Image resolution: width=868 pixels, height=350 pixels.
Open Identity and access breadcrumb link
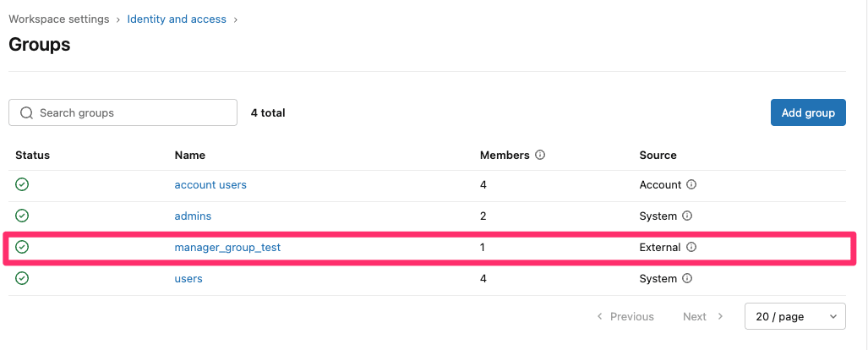tap(177, 19)
